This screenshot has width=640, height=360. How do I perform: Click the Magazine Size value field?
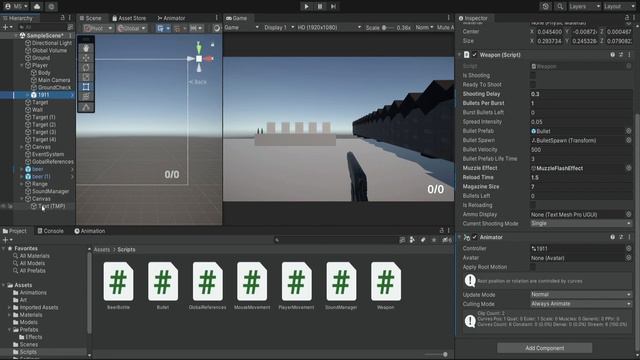(x=581, y=187)
